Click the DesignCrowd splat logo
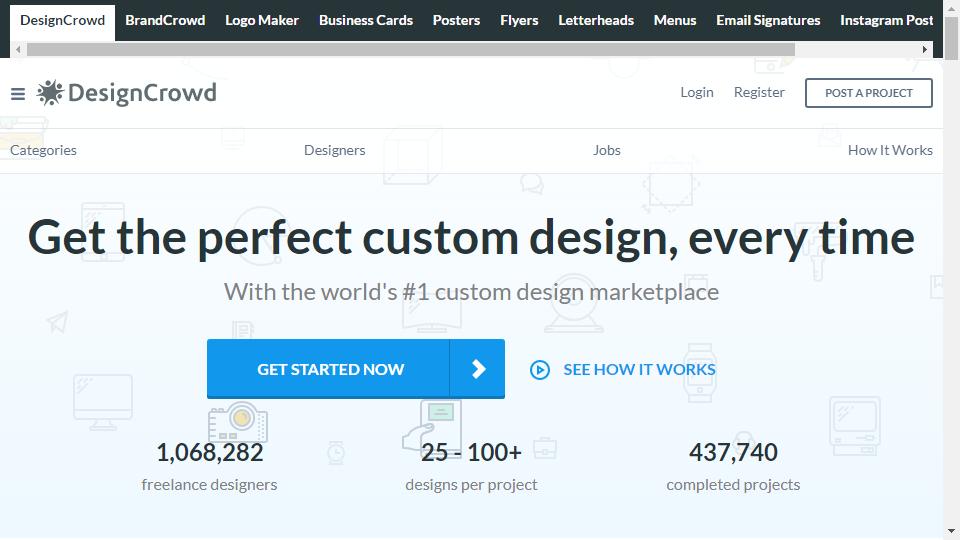The height and width of the screenshot is (540, 960). coord(50,92)
